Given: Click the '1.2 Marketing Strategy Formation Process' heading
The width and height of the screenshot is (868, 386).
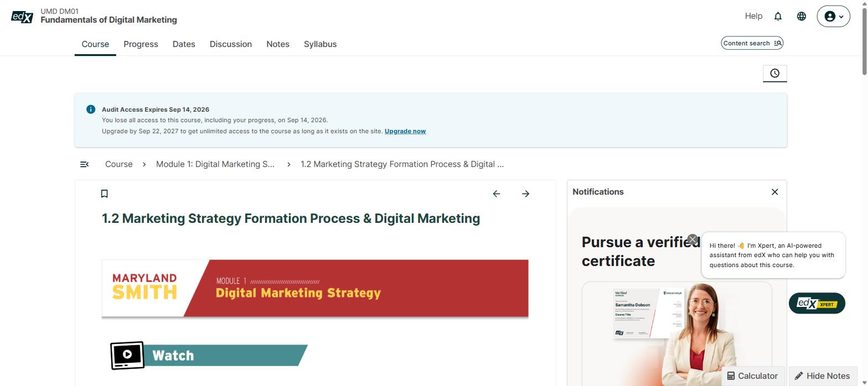Looking at the screenshot, I should (291, 218).
